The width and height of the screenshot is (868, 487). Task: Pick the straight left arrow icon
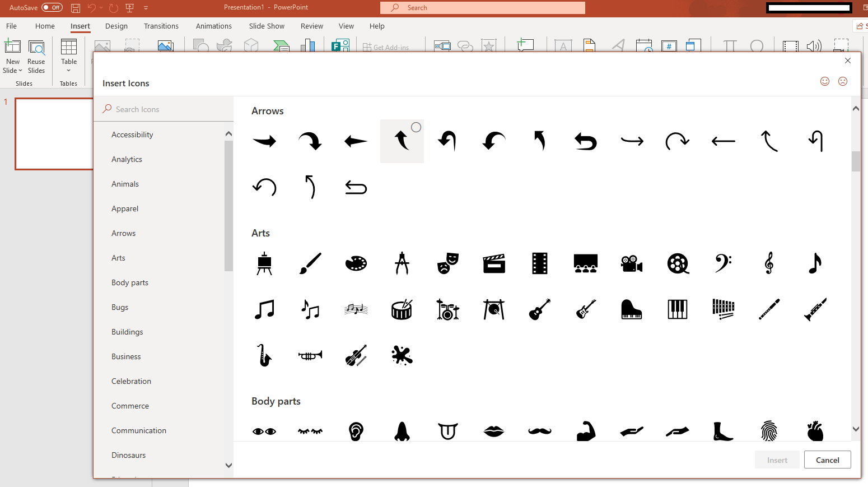pos(724,141)
